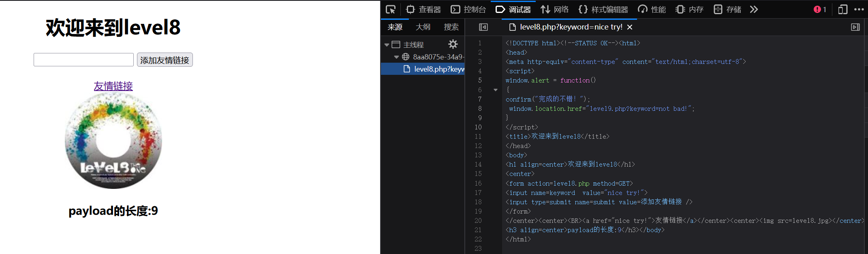Toggle responsive design mode icon

pyautogui.click(x=843, y=9)
